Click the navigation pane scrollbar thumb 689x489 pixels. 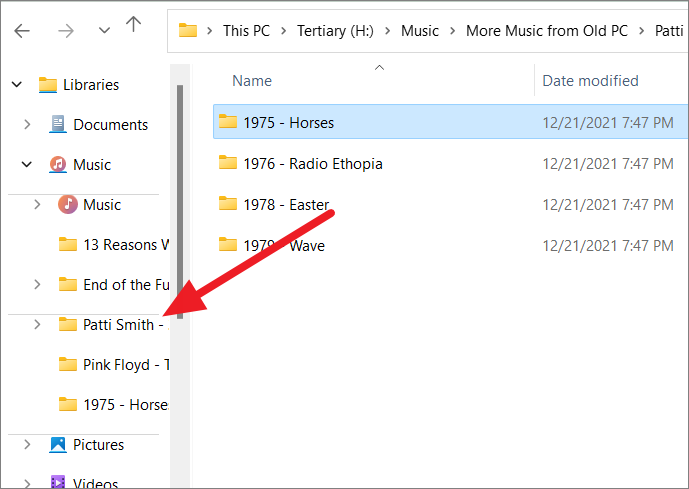[x=180, y=202]
